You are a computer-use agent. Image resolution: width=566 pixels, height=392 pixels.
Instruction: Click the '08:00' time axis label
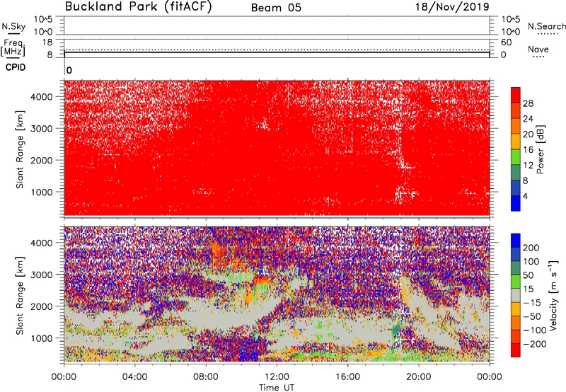coord(206,377)
